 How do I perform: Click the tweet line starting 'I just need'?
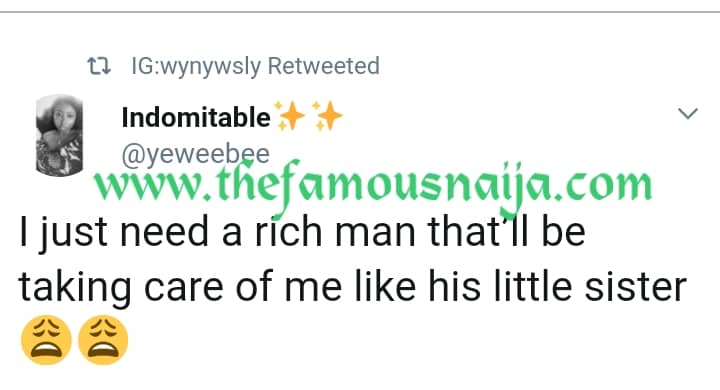[x=302, y=233]
